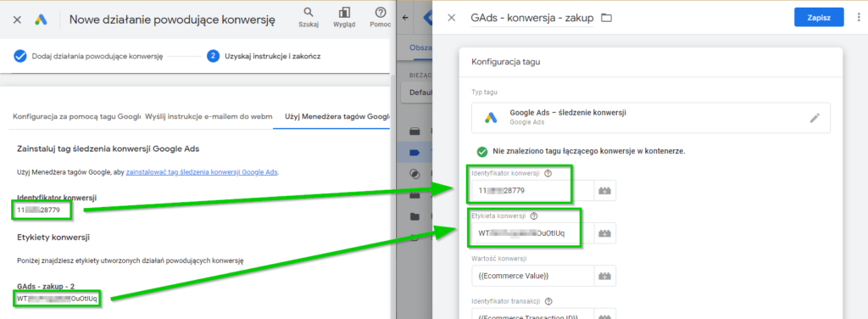Screen dimensions: 868x319
Task: Open Wygląd appearance menu
Action: 344,18
